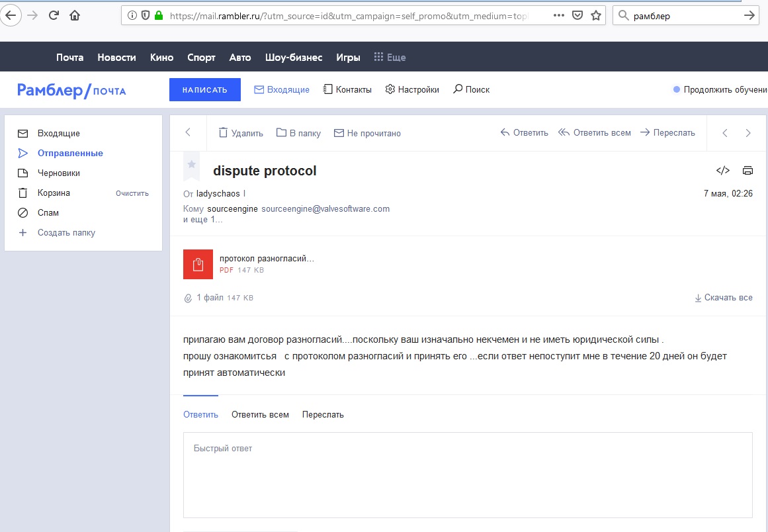Print the dispute protocol email

click(x=747, y=171)
